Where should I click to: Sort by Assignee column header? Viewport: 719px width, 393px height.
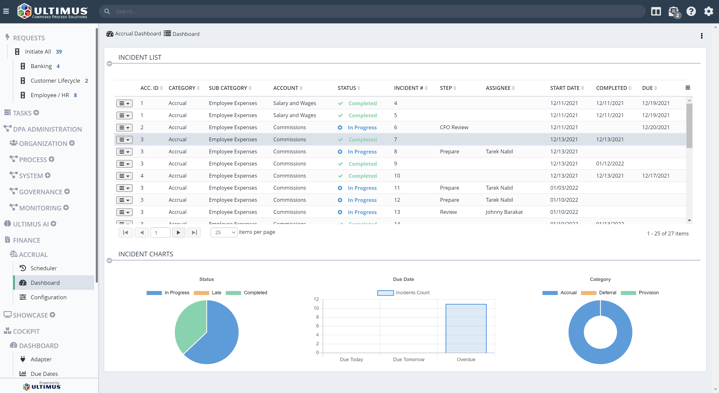500,88
